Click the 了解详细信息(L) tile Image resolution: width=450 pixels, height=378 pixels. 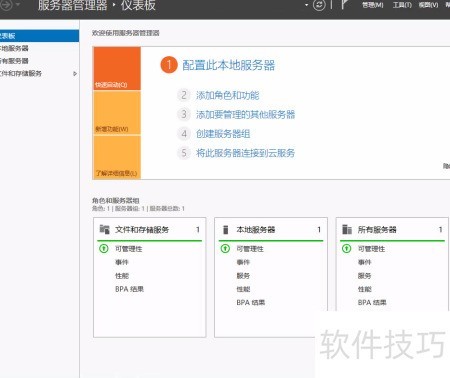117,157
